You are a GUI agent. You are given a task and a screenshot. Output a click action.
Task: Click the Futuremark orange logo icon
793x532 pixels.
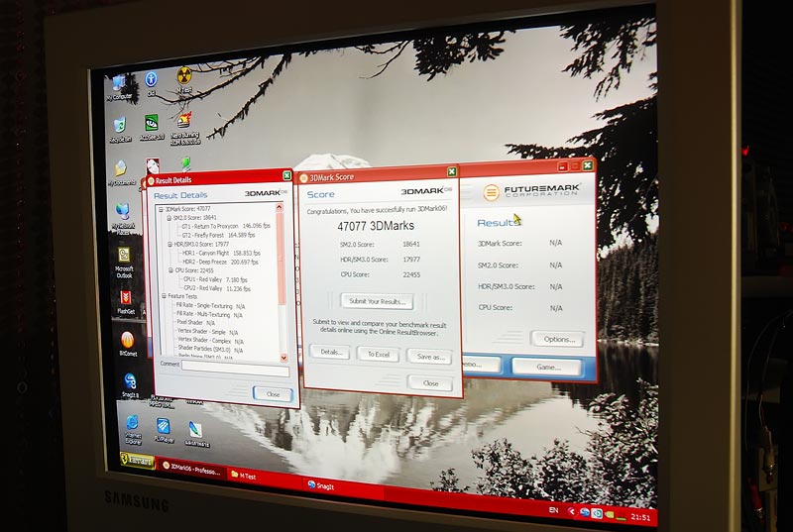coord(491,192)
